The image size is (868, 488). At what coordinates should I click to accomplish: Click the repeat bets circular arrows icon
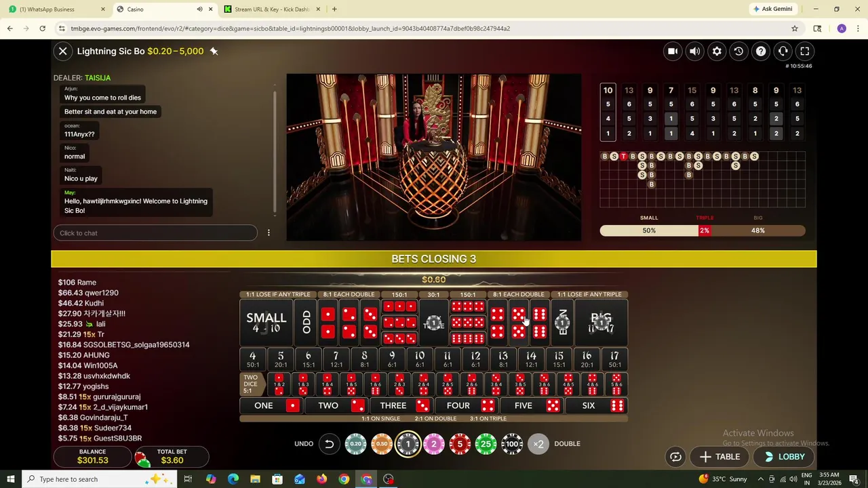[x=675, y=457]
